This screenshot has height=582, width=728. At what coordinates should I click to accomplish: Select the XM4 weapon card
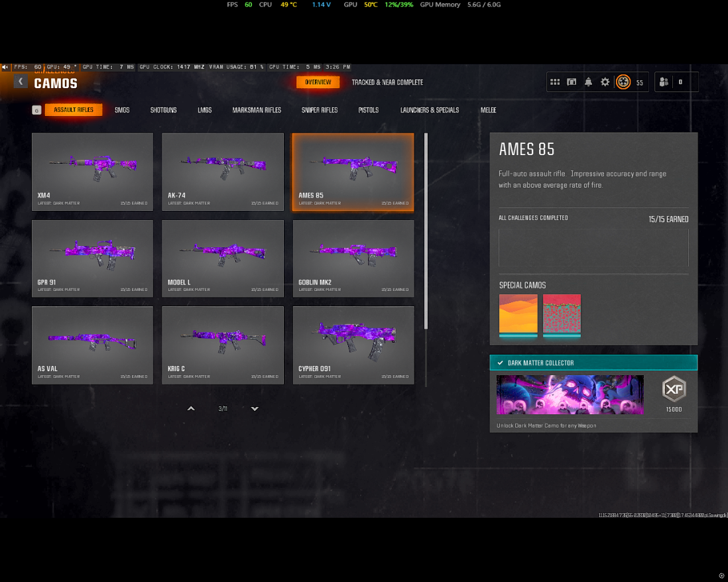tap(92, 172)
